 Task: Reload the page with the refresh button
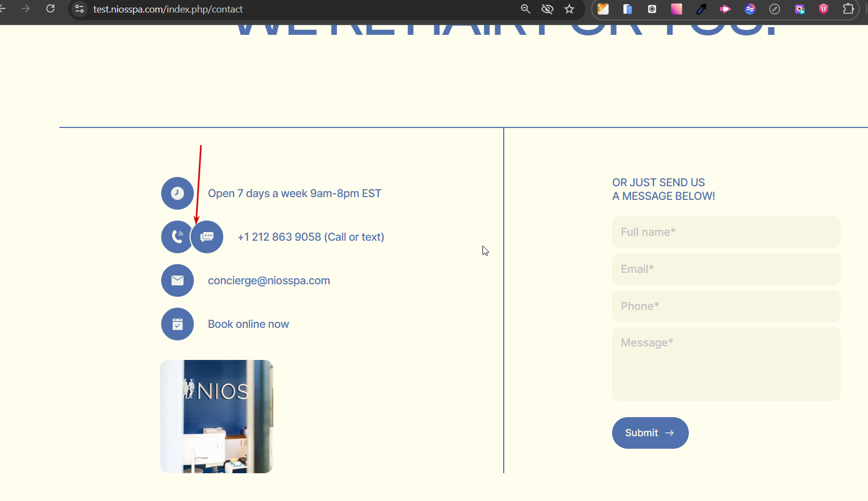(50, 9)
